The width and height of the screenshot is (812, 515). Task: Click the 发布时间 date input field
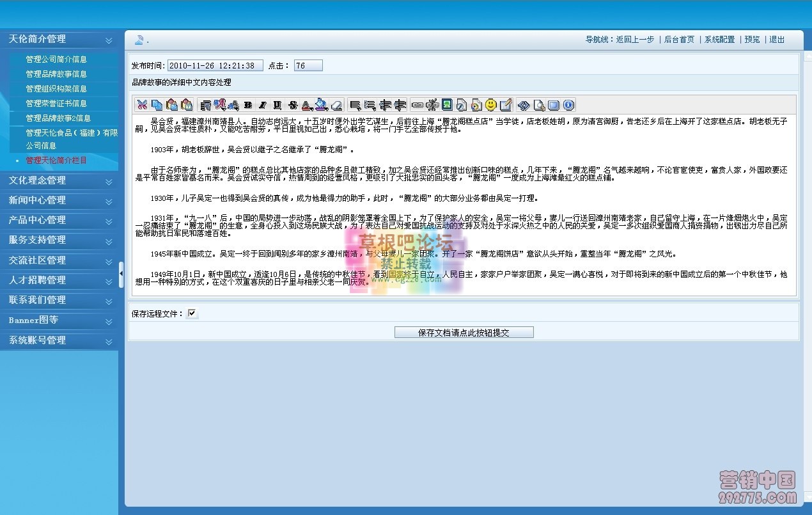coord(215,66)
